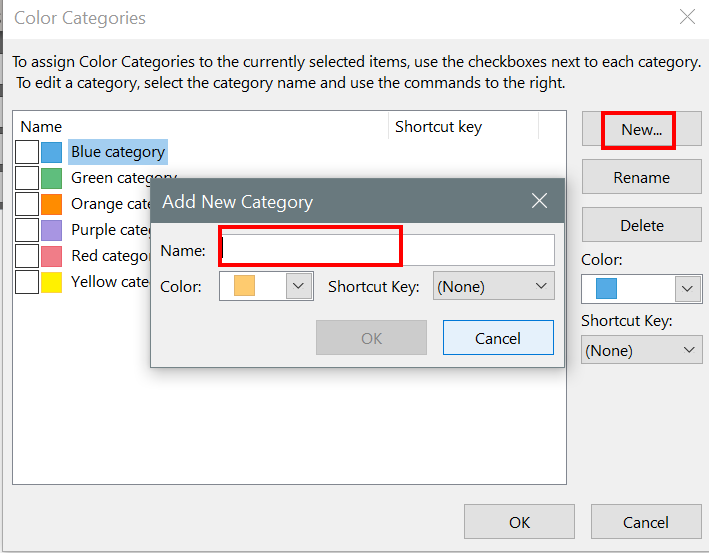Cancel the Add New Category dialog

pos(497,338)
